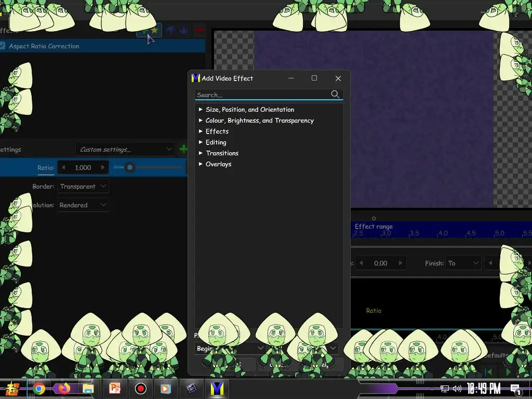The height and width of the screenshot is (399, 532).
Task: Click the magnifier icon in the search box
Action: coord(335,95)
